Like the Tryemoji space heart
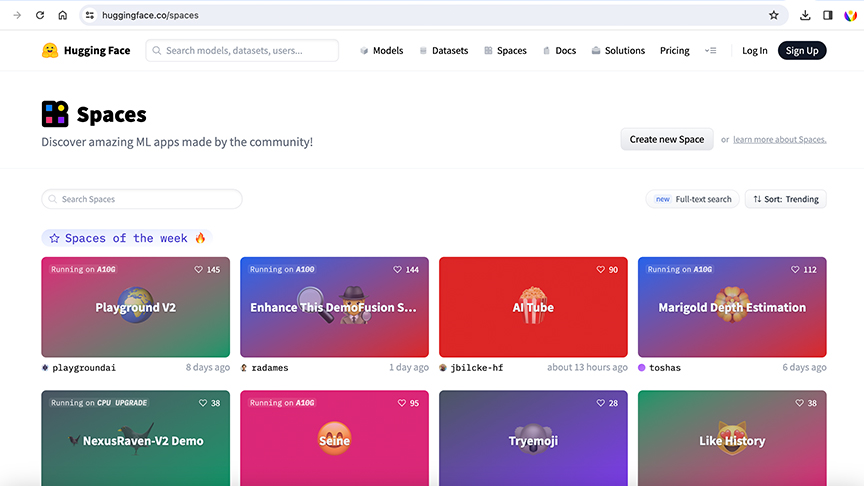 601,403
